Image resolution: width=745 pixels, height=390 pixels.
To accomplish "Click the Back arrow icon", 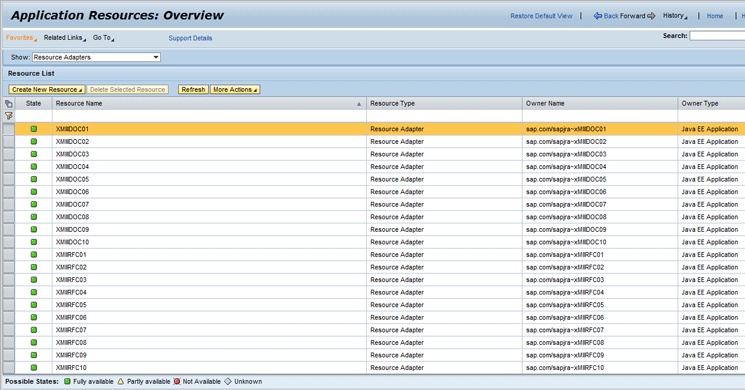I will tap(598, 16).
